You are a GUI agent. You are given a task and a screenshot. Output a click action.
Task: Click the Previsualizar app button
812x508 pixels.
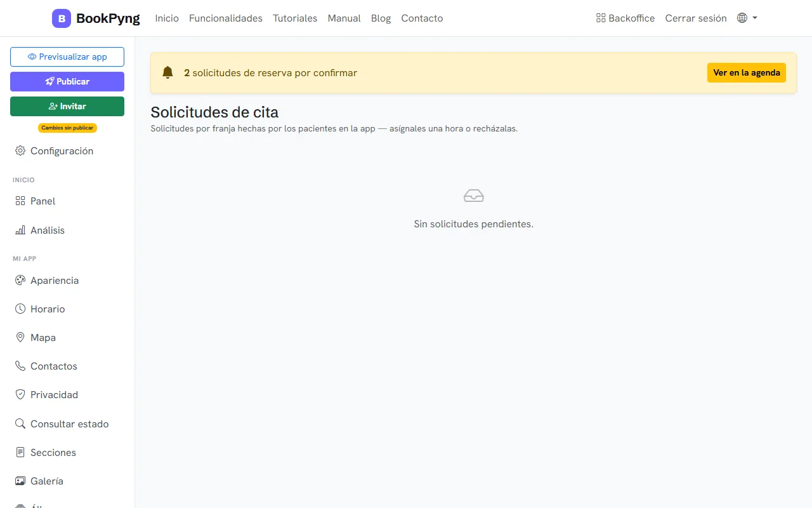coord(67,57)
